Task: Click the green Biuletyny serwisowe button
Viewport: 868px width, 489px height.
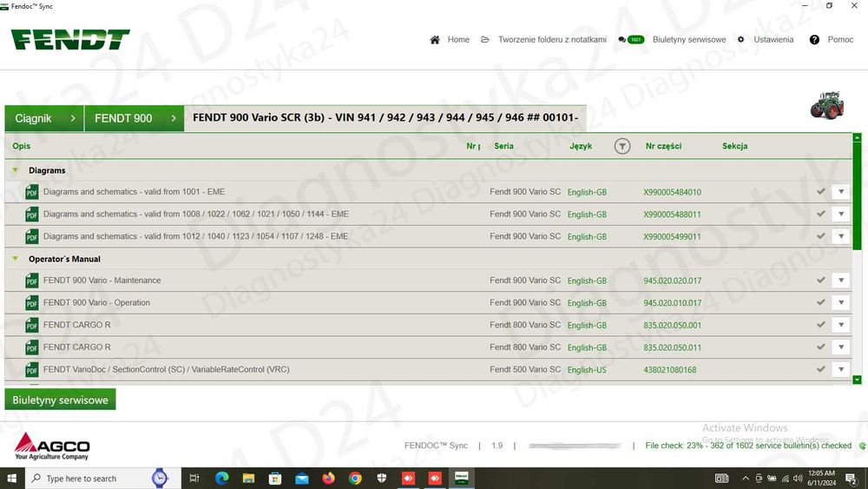Action: [61, 400]
